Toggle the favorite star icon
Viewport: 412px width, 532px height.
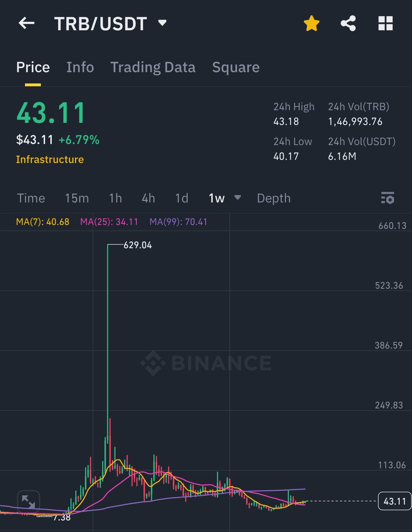tap(312, 23)
